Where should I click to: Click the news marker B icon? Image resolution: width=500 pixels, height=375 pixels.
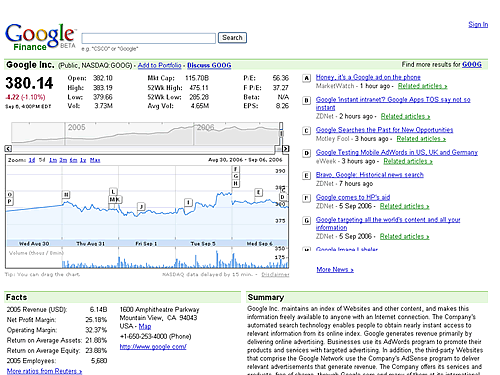point(307,100)
